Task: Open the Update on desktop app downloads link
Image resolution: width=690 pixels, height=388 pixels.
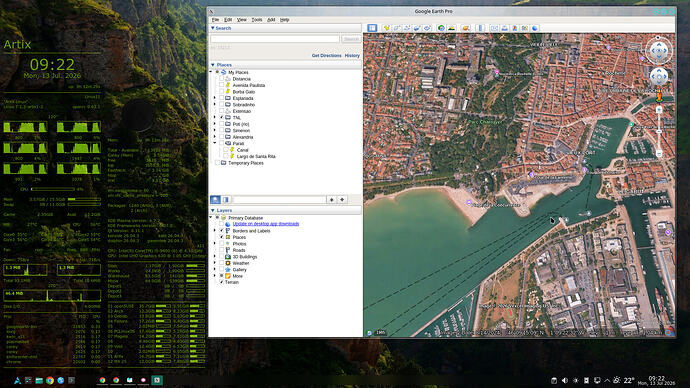Action: click(266, 224)
